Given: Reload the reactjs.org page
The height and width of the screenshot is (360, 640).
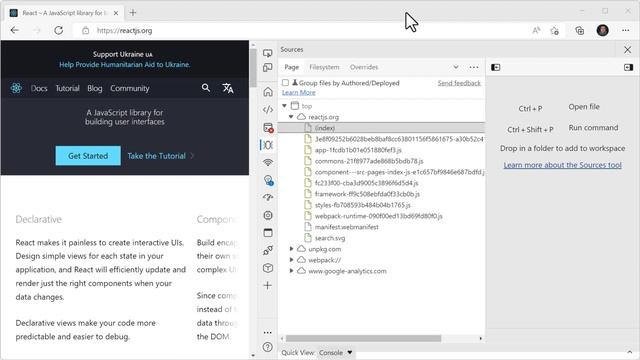Looking at the screenshot, I should tap(59, 30).
